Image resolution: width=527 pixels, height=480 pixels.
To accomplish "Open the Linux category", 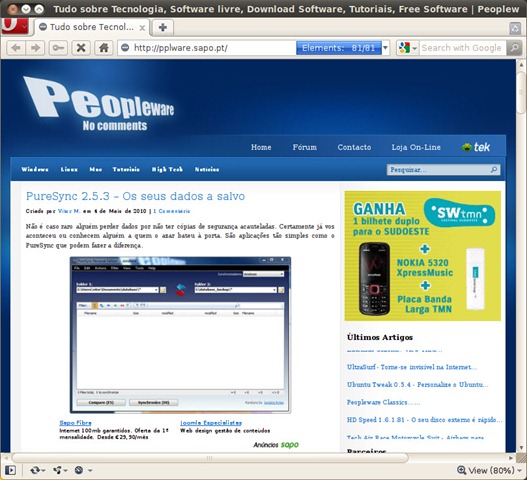I will point(69,169).
